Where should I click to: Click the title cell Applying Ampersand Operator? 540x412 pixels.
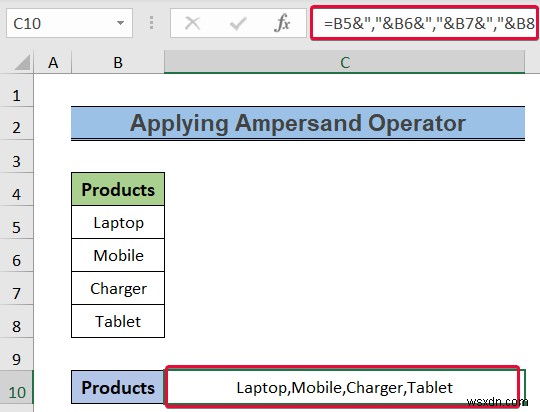298,123
